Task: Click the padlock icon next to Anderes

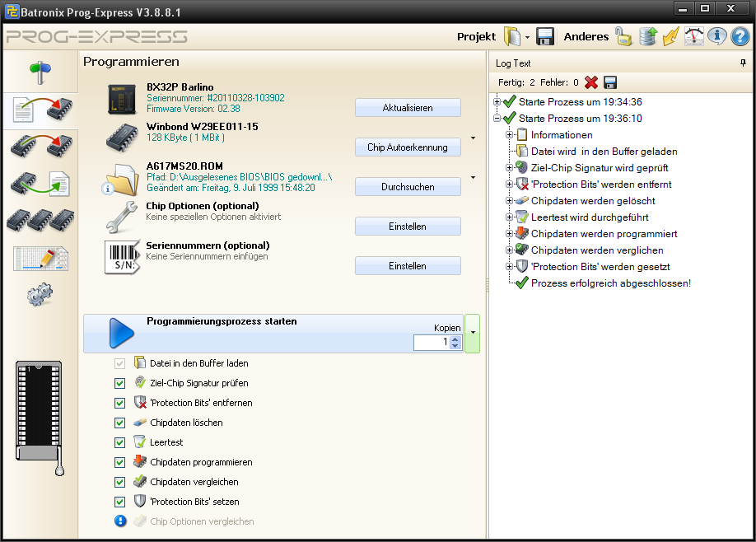Action: [623, 36]
